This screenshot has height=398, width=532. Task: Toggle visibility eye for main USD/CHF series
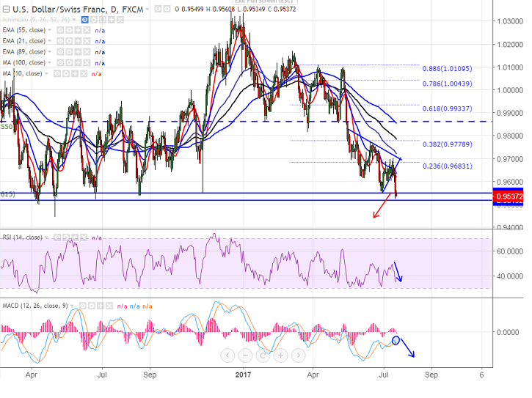(x=158, y=9)
